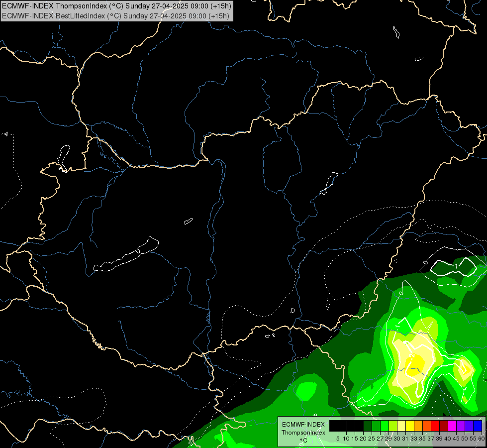Select the pale yellow 30–31 legend swatch
Image resolution: width=487 pixels, height=448 pixels.
click(401, 426)
